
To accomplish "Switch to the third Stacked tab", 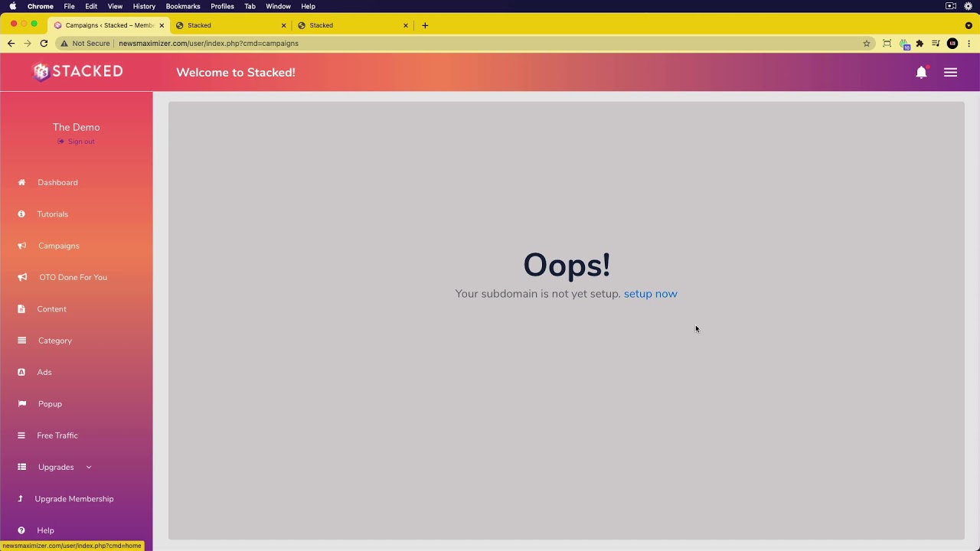I will (352, 25).
